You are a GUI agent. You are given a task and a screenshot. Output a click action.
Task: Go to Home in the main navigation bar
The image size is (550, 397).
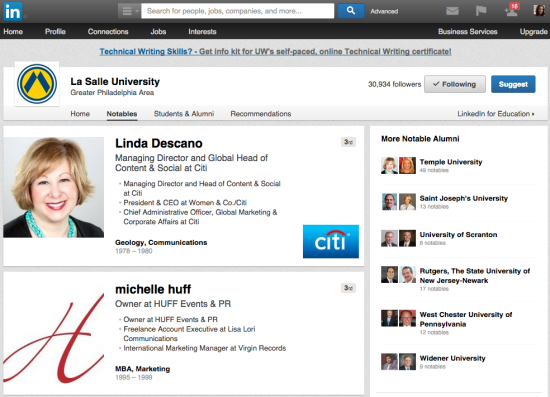click(13, 32)
